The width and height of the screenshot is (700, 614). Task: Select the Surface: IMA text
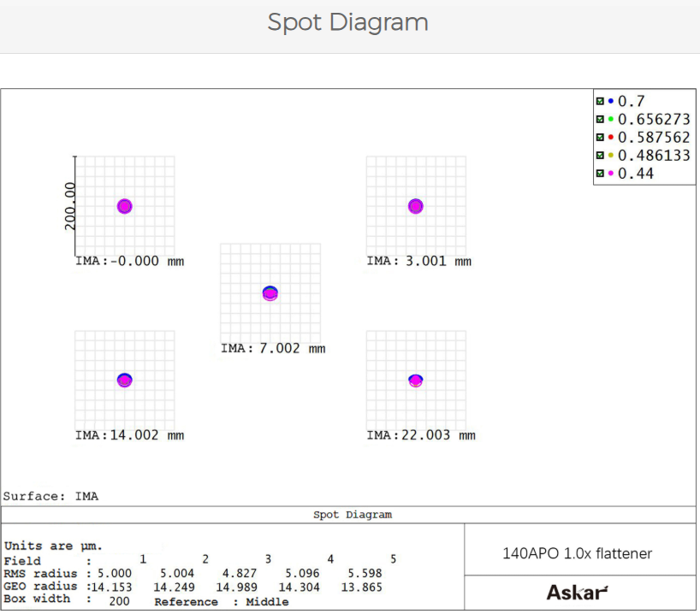coord(50,496)
